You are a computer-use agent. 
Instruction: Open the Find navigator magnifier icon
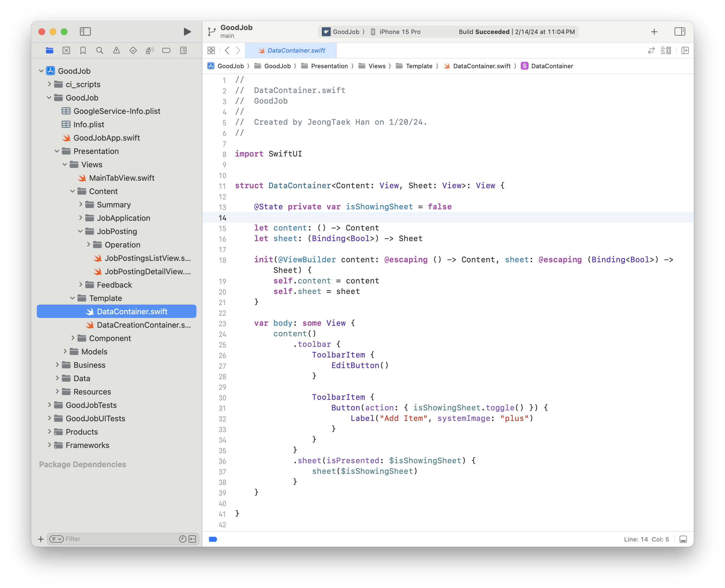point(100,50)
